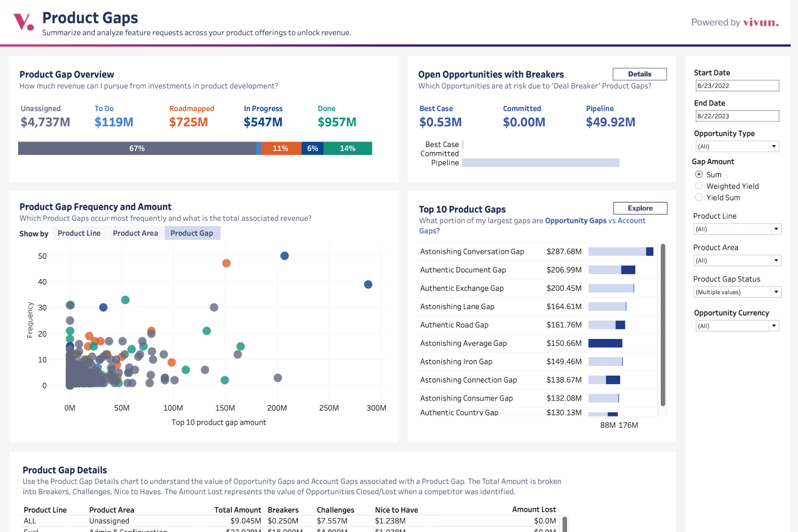Viewport: 798px width, 532px height.
Task: Click the $132.08M amount for Astonishing Consumer Gap
Action: tap(564, 398)
